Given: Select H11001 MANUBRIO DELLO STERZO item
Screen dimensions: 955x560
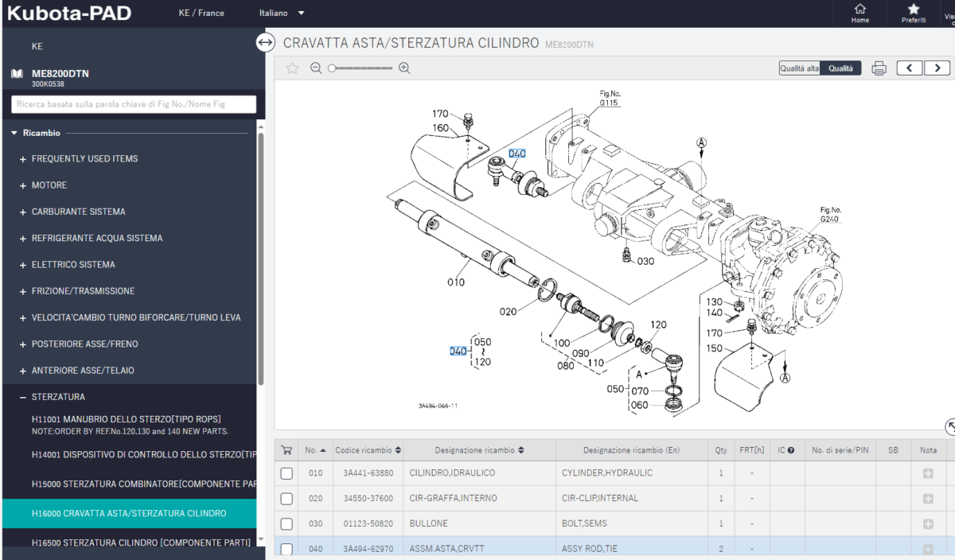Looking at the screenshot, I should pos(126,419).
